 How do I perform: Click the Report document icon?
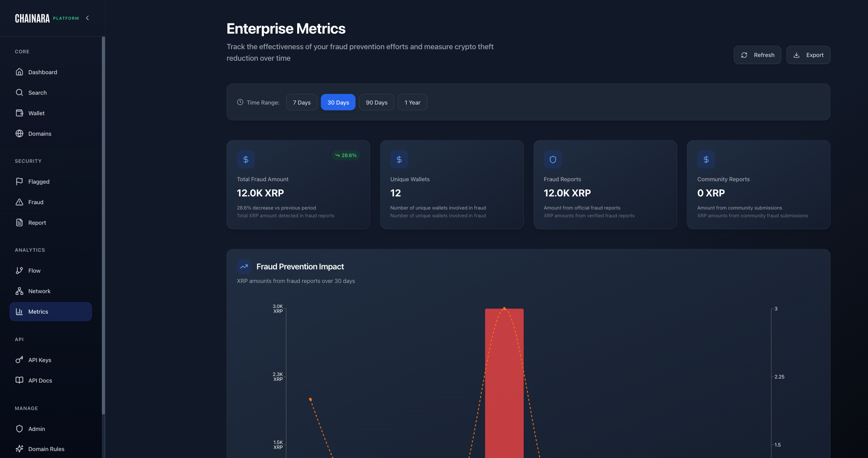click(x=19, y=222)
